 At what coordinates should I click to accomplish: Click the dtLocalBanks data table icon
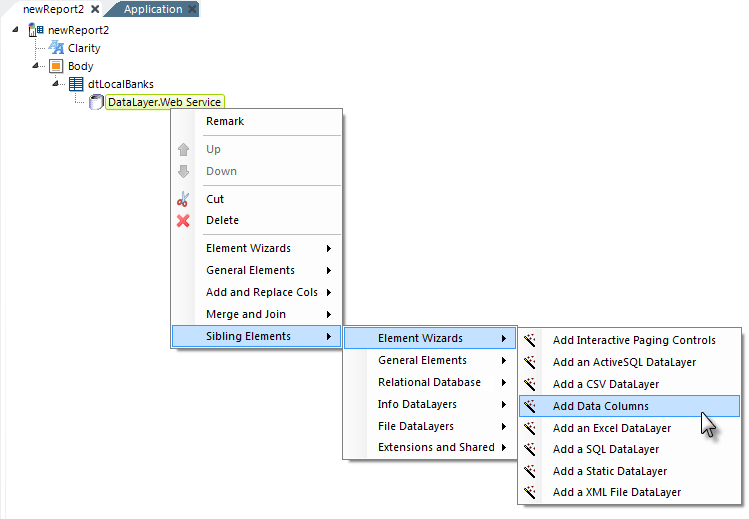[76, 84]
